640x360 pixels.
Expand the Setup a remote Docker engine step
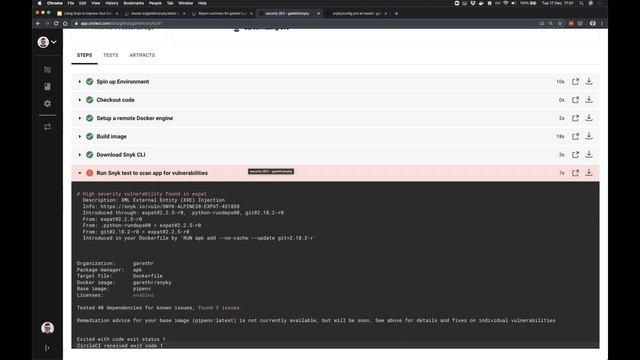(80, 118)
